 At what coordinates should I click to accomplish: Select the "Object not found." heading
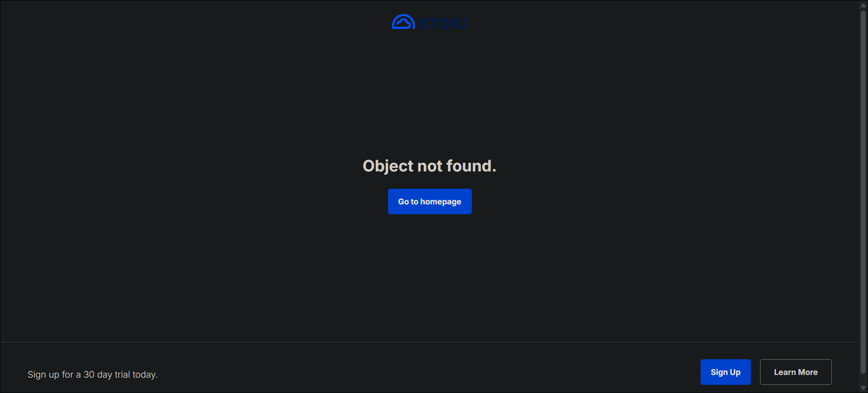click(429, 166)
